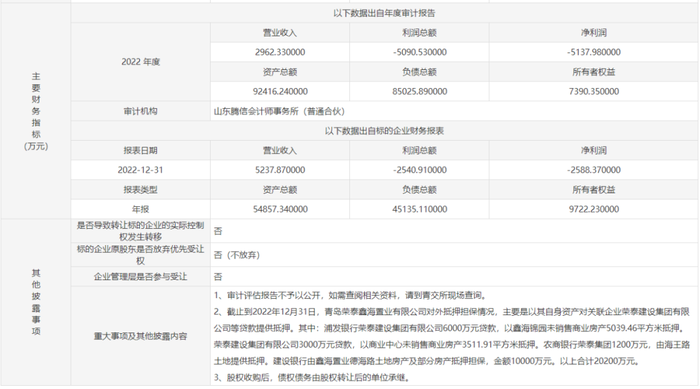
Task: Click the audited net profit -5137.980000 cell
Action: [594, 52]
